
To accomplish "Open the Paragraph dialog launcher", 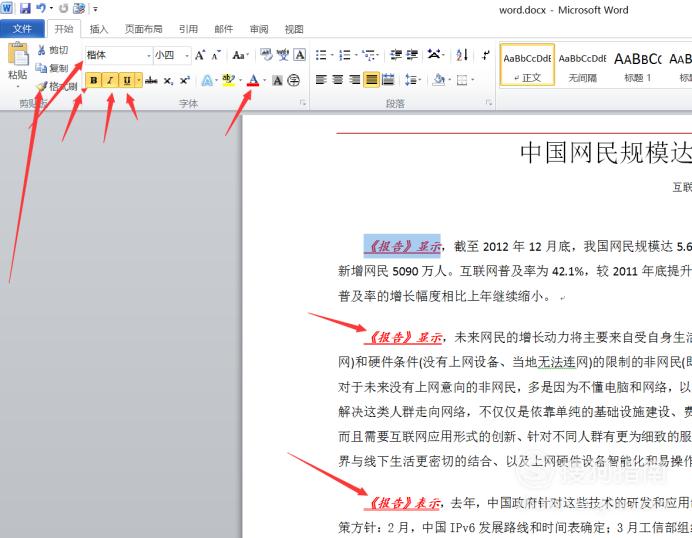I will tap(489, 103).
